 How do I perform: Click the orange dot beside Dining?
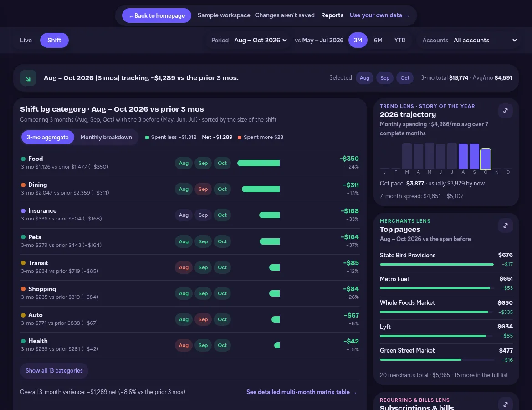[23, 185]
